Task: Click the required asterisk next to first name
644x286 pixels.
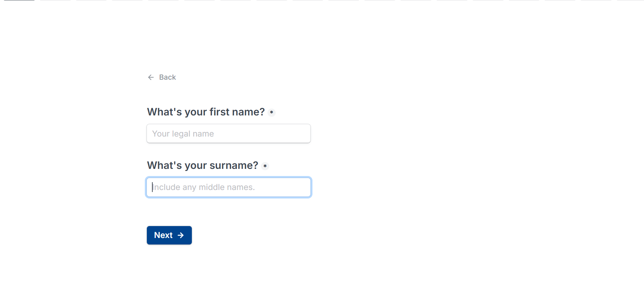Action: 272,112
